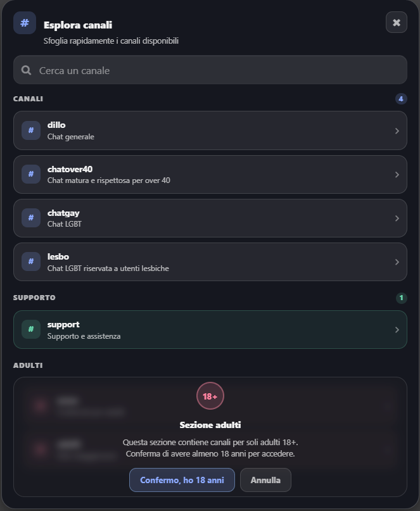
Task: Click the green hash icon beside support
Action: pyautogui.click(x=30, y=329)
